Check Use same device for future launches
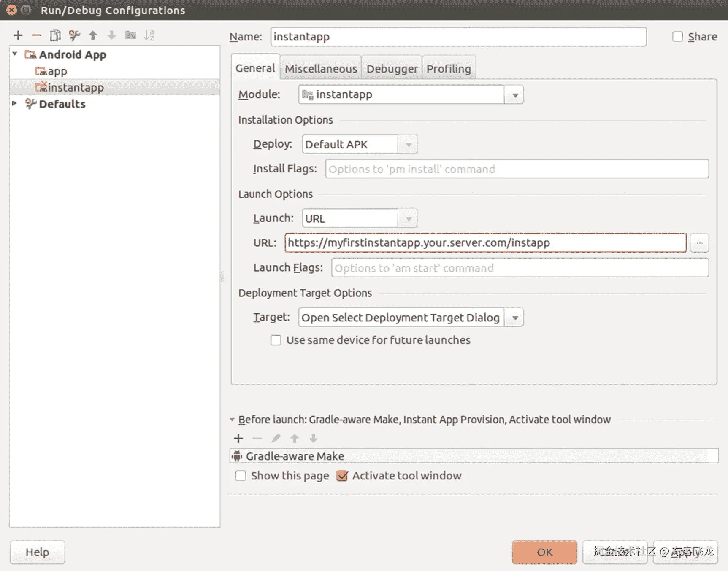The image size is (728, 571). coord(276,340)
